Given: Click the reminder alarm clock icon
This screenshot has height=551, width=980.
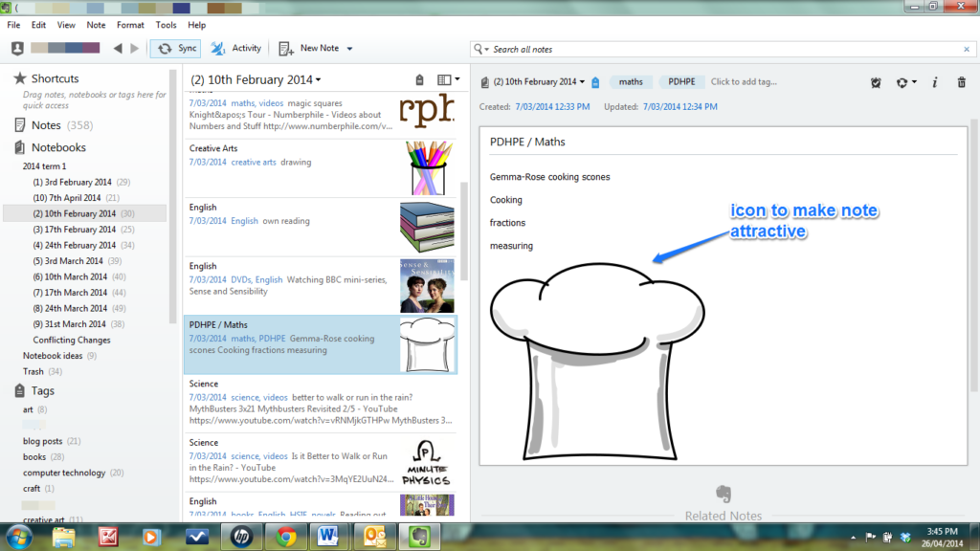Looking at the screenshot, I should point(876,82).
